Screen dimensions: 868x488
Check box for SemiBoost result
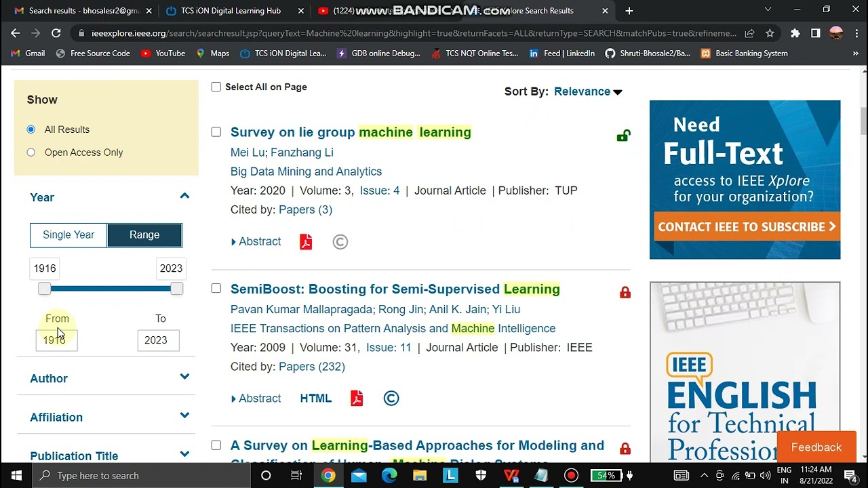click(216, 289)
